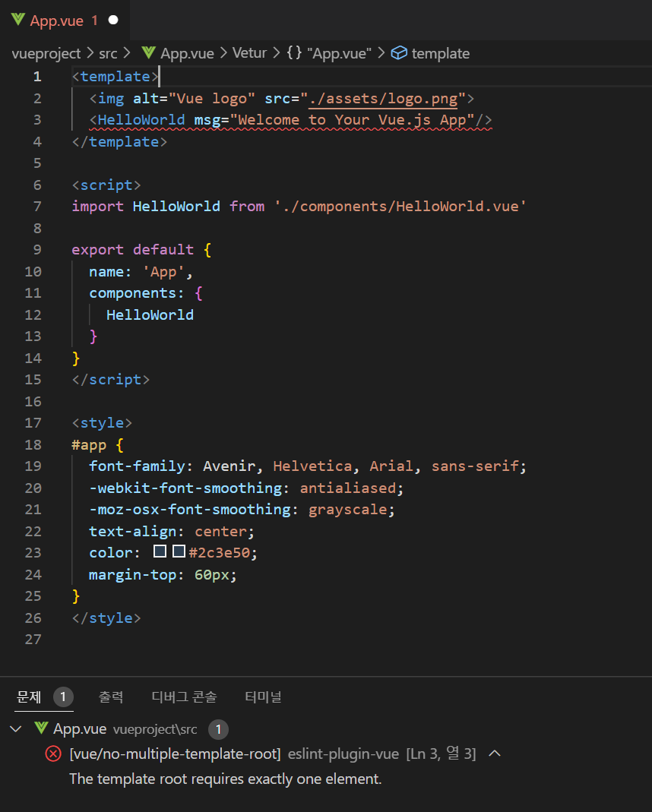Select the vue/no-multiple-template-root error entry

pyautogui.click(x=175, y=754)
